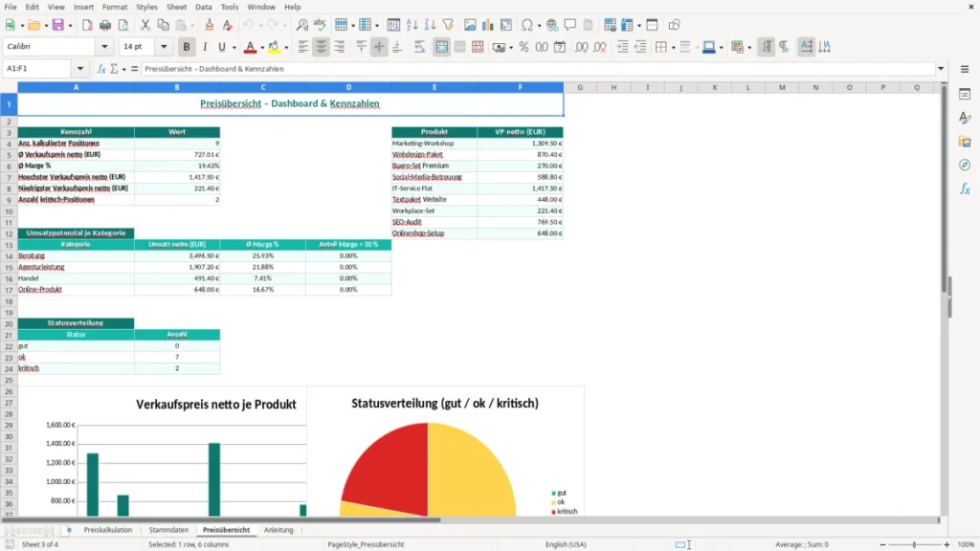
Task: Open the Export as PDF icon
Action: 87,25
